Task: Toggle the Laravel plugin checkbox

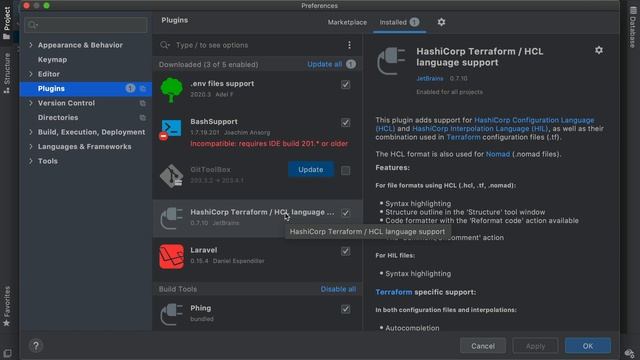Action: pos(345,251)
